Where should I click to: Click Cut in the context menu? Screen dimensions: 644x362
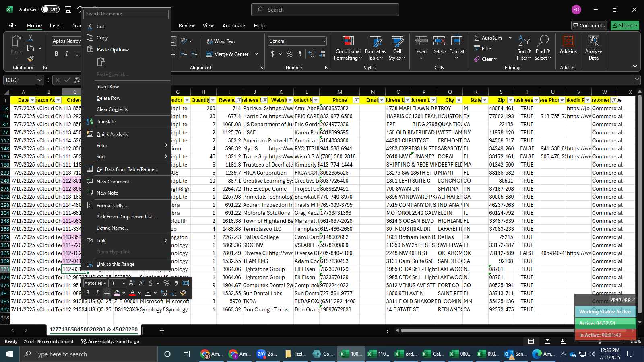(100, 27)
